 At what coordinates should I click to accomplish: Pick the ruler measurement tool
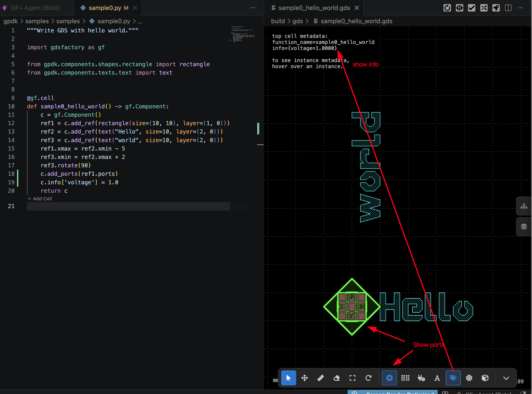(x=320, y=378)
